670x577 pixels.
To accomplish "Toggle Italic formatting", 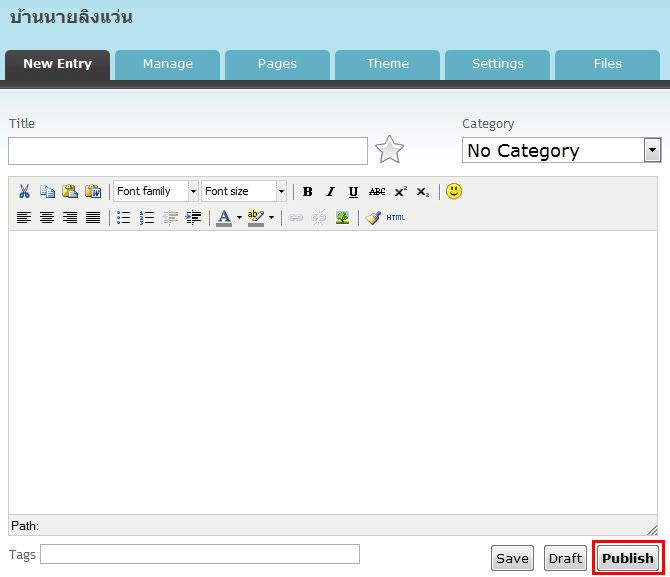I will tap(330, 191).
